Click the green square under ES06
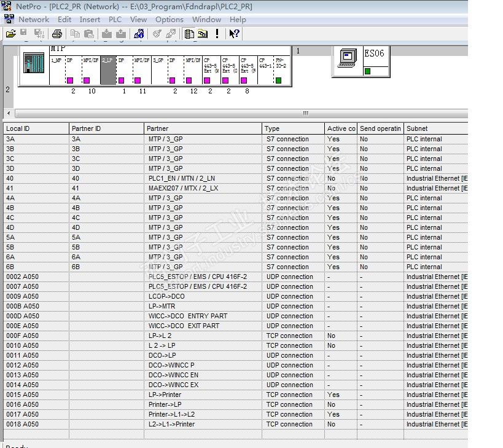Image resolution: width=503 pixels, height=448 pixels. (368, 71)
